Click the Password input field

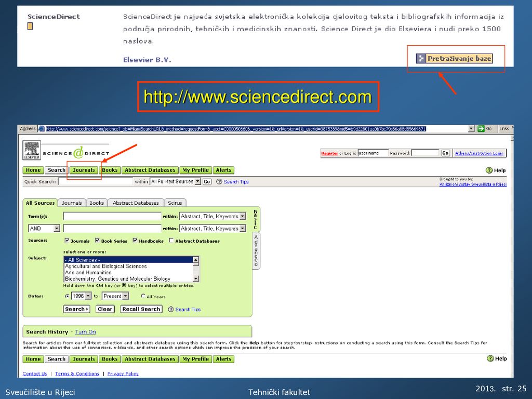click(425, 153)
